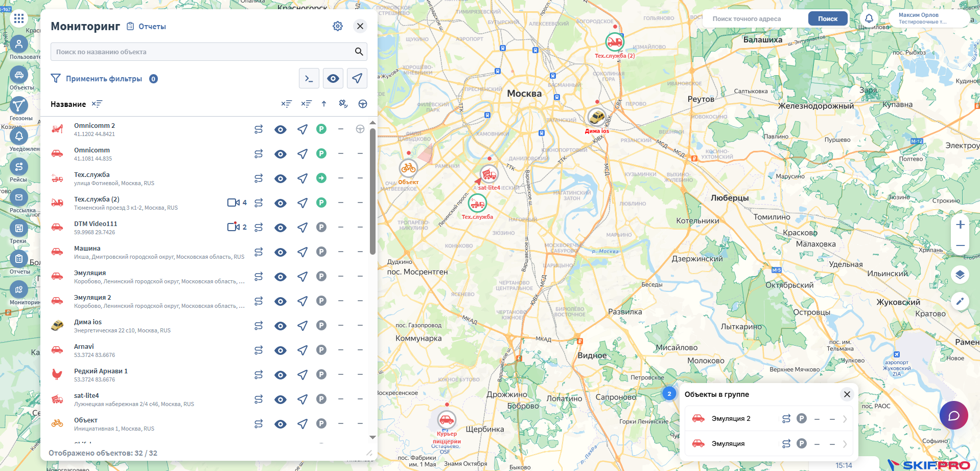The width and height of the screenshot is (980, 471).
Task: Open the Отчеты sidebar item
Action: [19, 259]
